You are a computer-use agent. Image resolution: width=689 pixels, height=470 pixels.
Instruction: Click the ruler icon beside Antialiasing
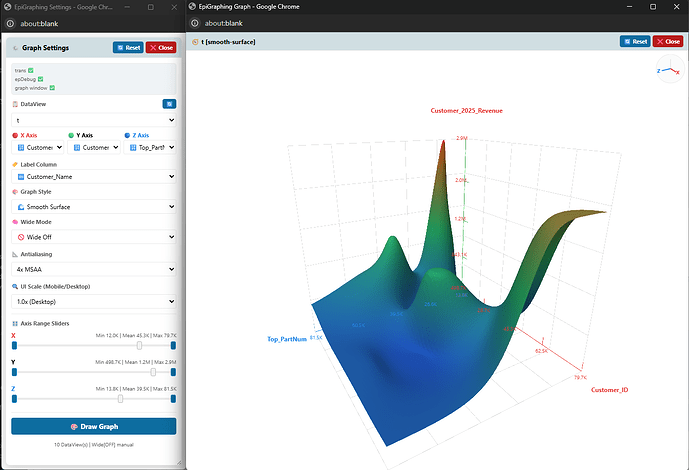(x=15, y=254)
